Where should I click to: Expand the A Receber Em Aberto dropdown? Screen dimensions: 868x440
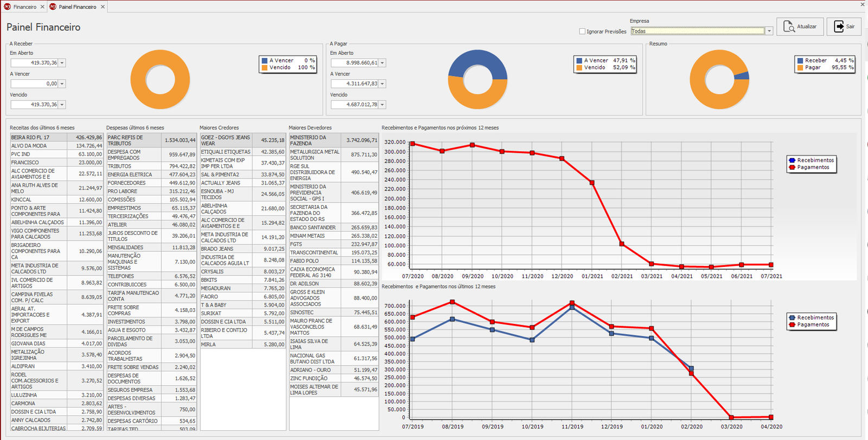coord(62,63)
